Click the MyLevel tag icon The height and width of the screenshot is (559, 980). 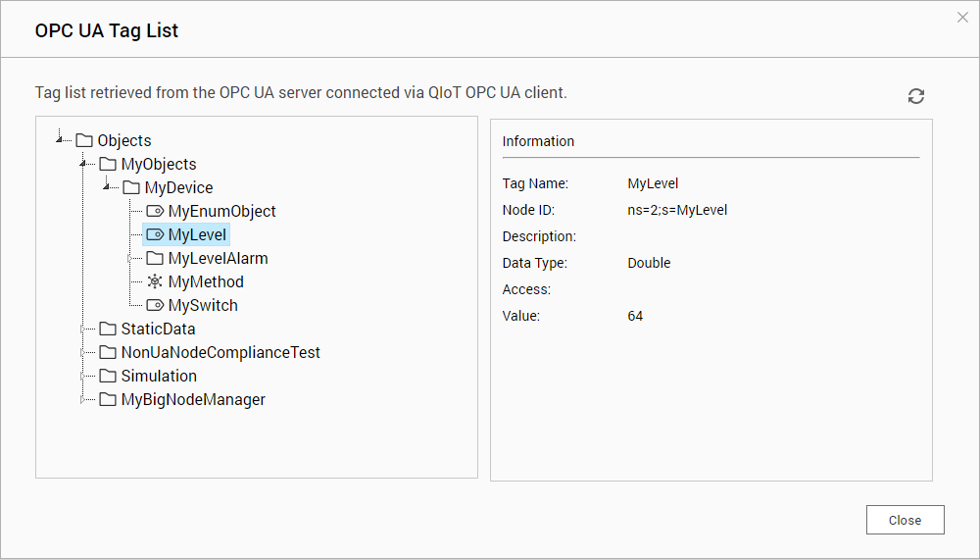(155, 235)
